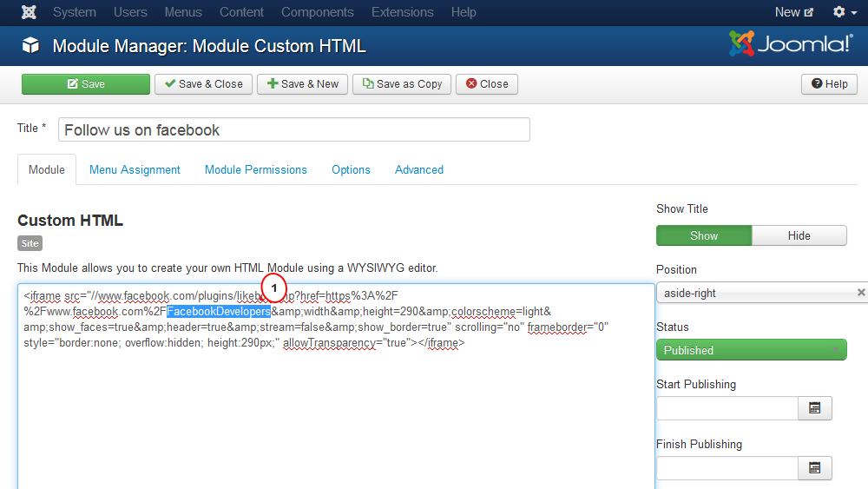Click into the Finish Publishing date field
868x489 pixels.
(x=727, y=468)
